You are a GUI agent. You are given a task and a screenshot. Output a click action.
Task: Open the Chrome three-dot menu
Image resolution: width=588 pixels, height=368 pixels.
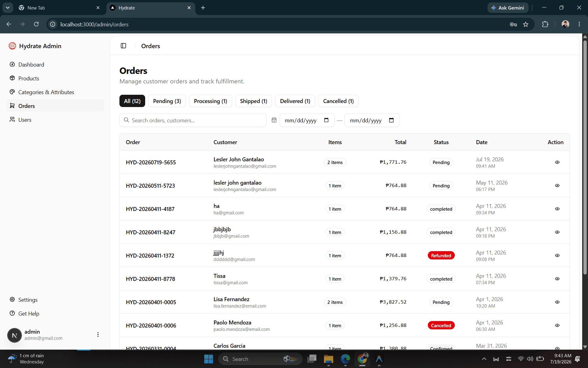(579, 24)
